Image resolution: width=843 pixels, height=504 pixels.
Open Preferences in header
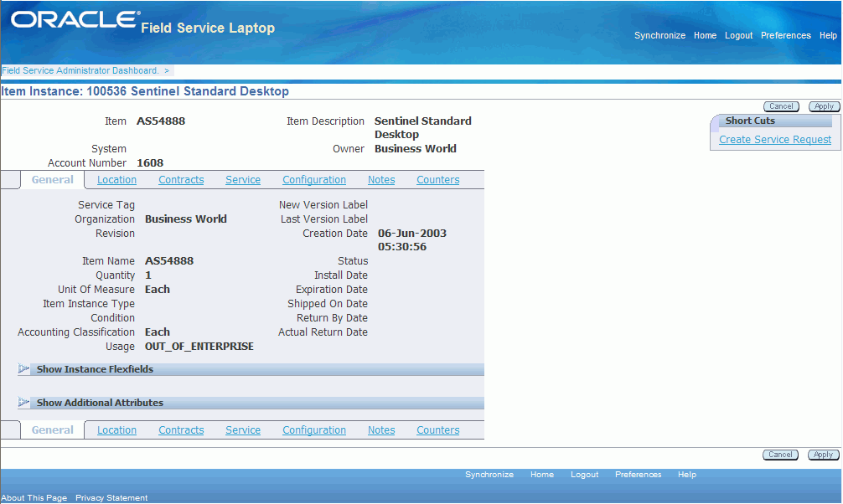(x=785, y=35)
